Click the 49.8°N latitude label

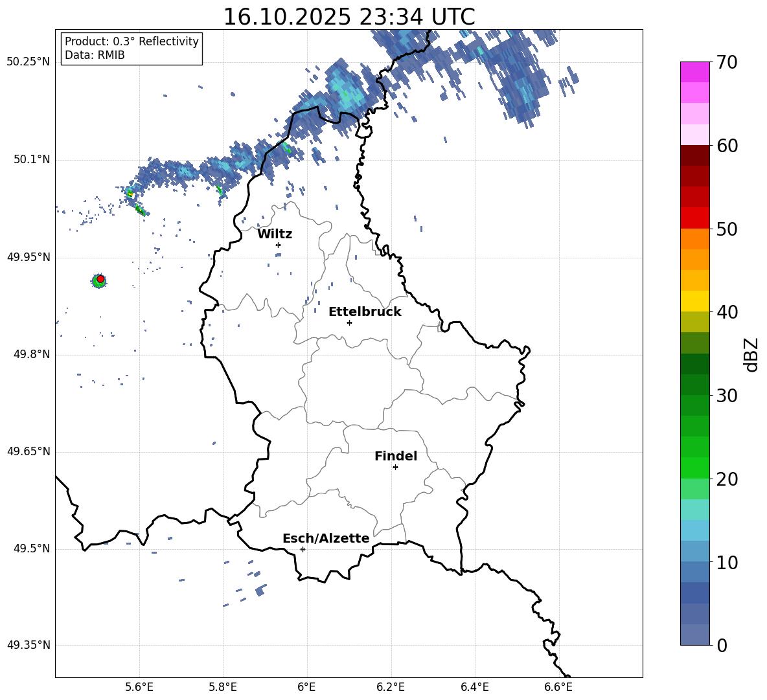[31, 354]
